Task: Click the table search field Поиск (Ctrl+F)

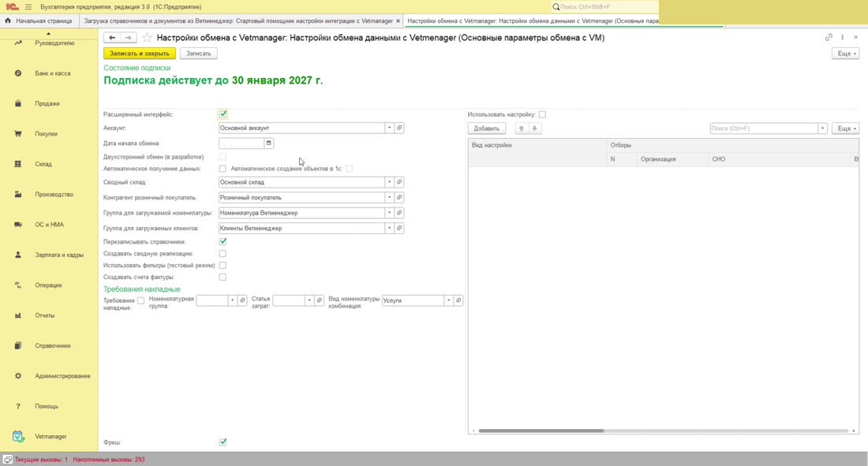Action: click(764, 129)
